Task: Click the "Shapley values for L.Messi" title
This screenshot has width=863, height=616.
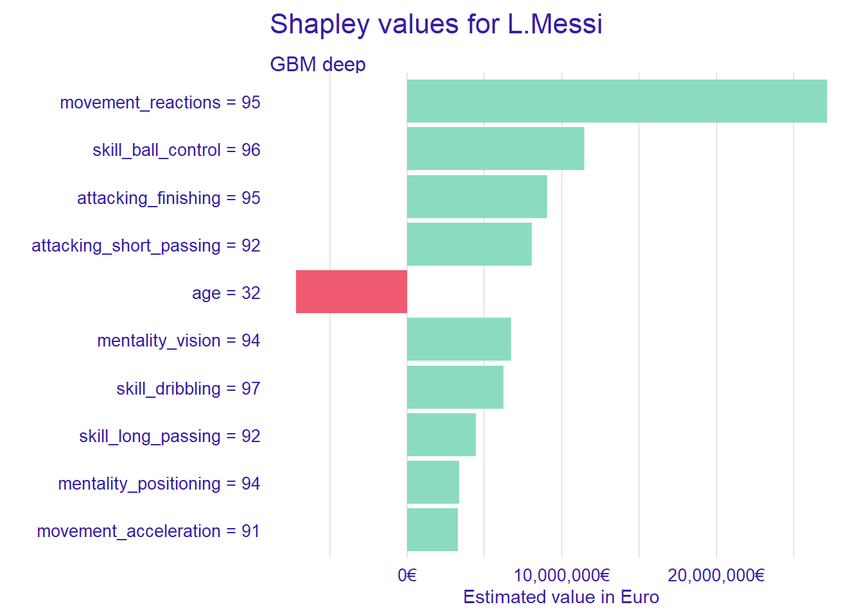Action: click(436, 24)
